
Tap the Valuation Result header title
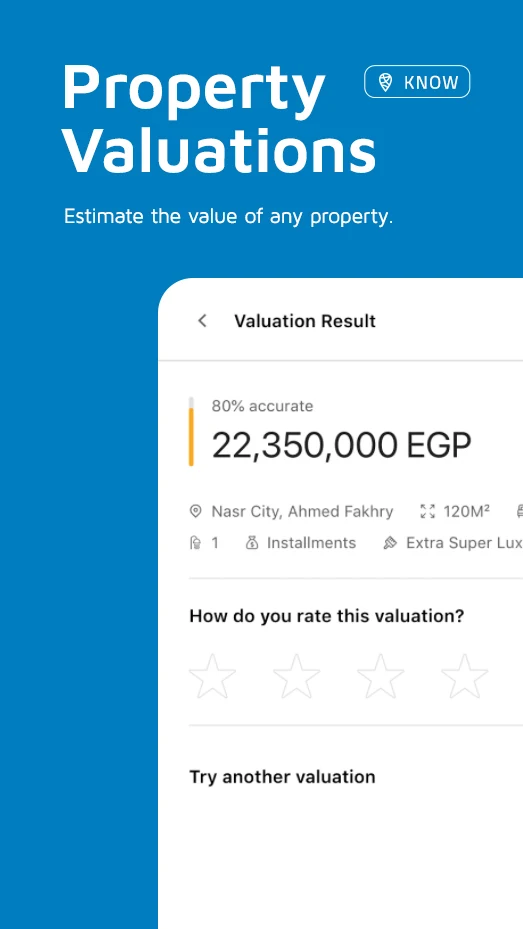pos(305,321)
